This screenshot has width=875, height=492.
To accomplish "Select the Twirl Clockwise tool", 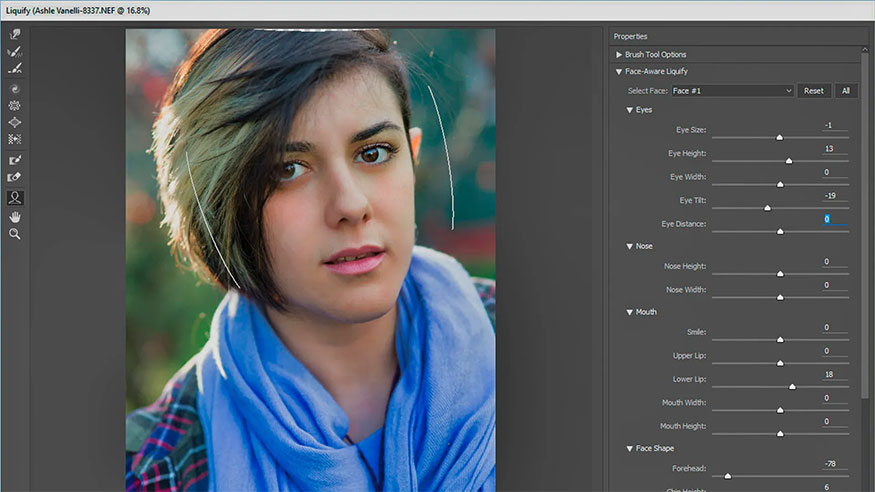I will tap(15, 88).
